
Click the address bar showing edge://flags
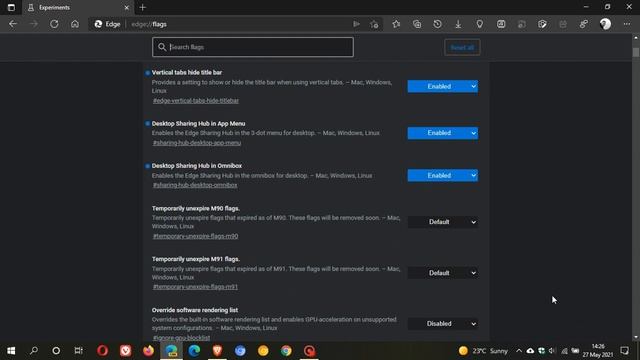(237, 24)
